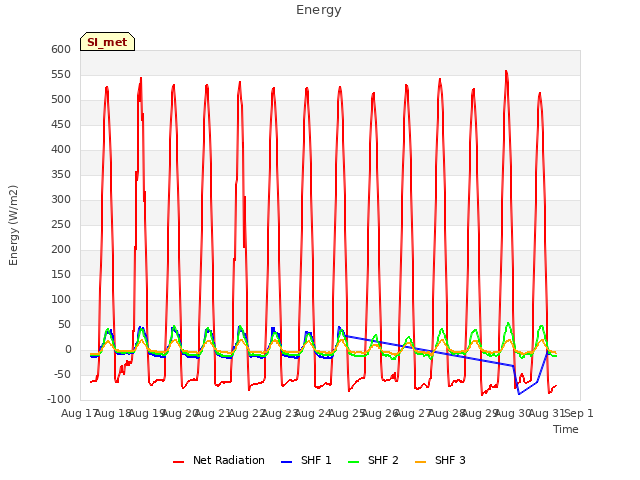
Task: Toggle the SHF 3 legend entry
Action: click(440, 460)
